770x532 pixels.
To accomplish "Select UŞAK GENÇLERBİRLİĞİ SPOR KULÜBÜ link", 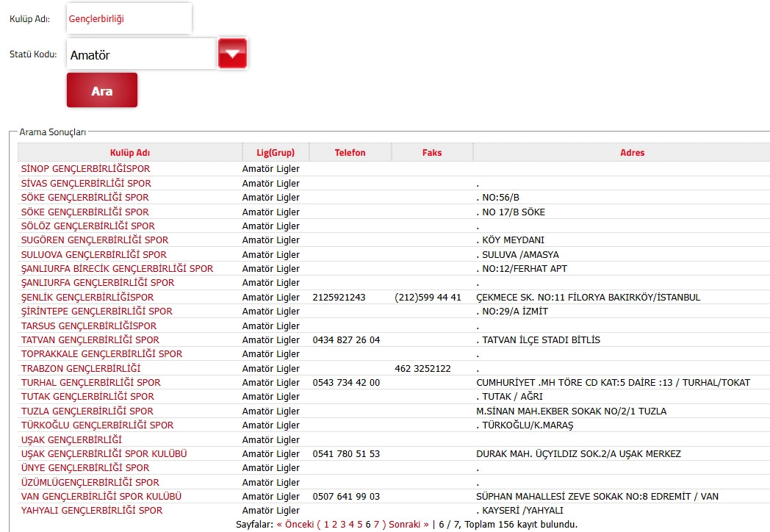I will coord(104,454).
